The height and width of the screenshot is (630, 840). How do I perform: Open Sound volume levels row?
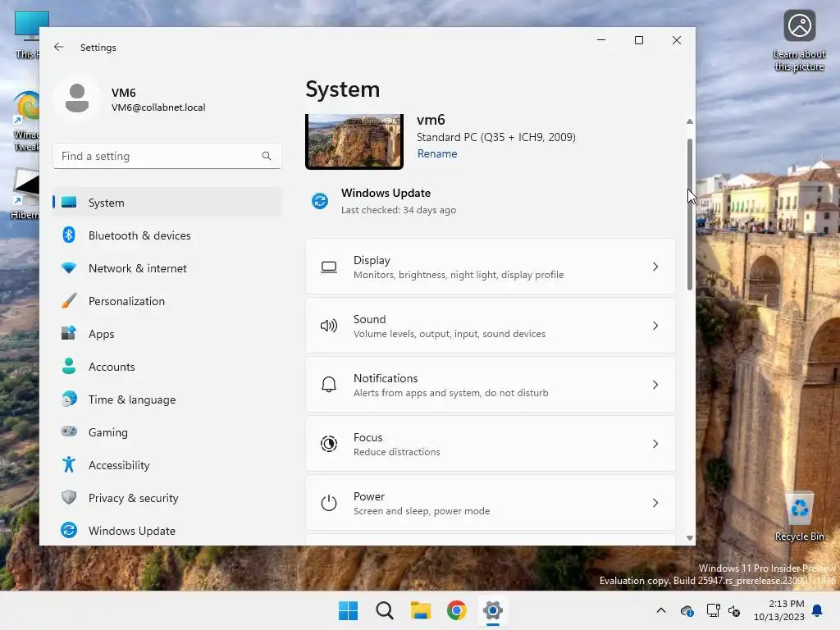491,326
